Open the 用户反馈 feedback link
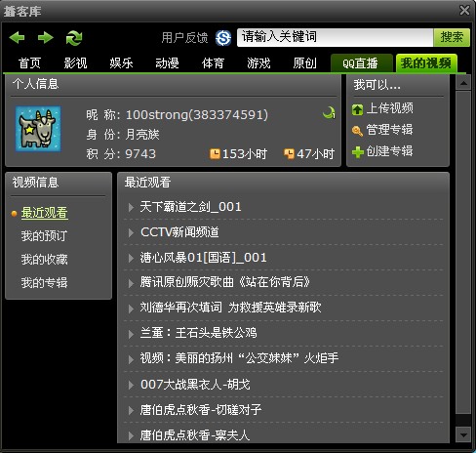476x453 pixels. click(x=184, y=38)
